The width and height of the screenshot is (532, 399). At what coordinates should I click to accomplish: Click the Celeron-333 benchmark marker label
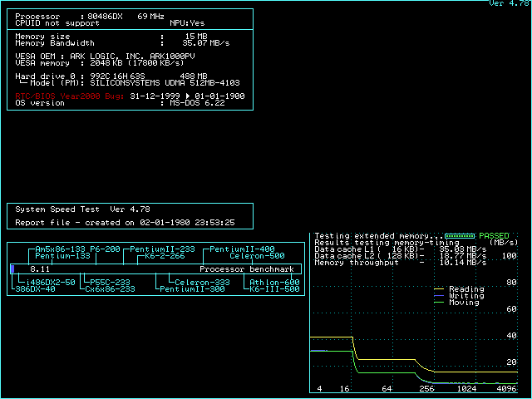(x=202, y=283)
